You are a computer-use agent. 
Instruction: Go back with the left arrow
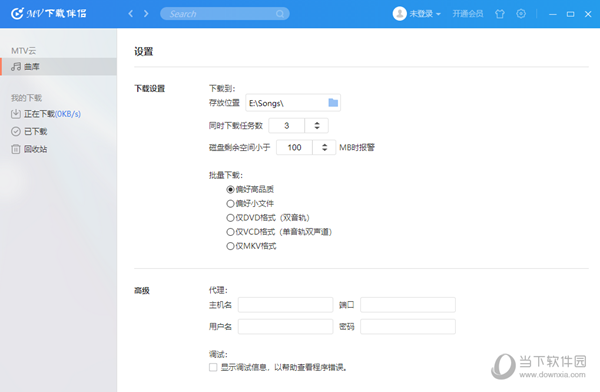tap(131, 14)
